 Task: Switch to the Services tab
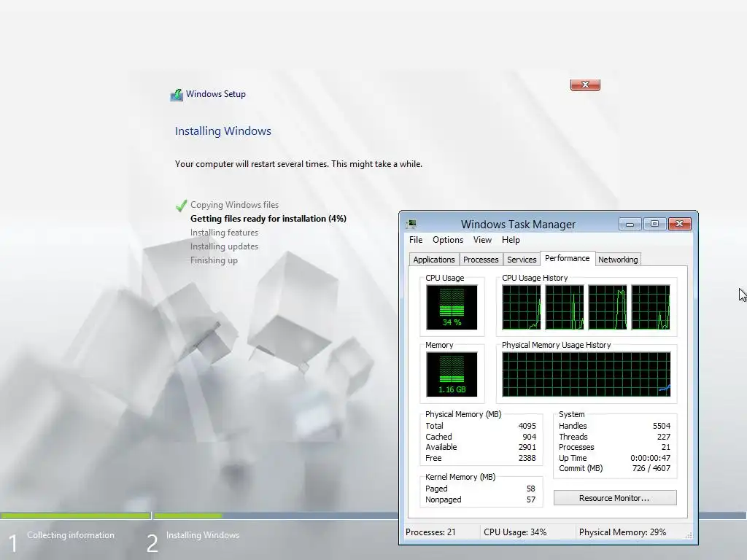(x=522, y=260)
